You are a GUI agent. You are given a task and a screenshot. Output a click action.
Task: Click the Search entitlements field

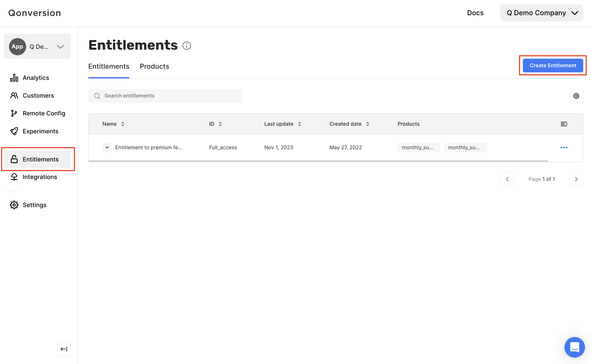point(165,96)
